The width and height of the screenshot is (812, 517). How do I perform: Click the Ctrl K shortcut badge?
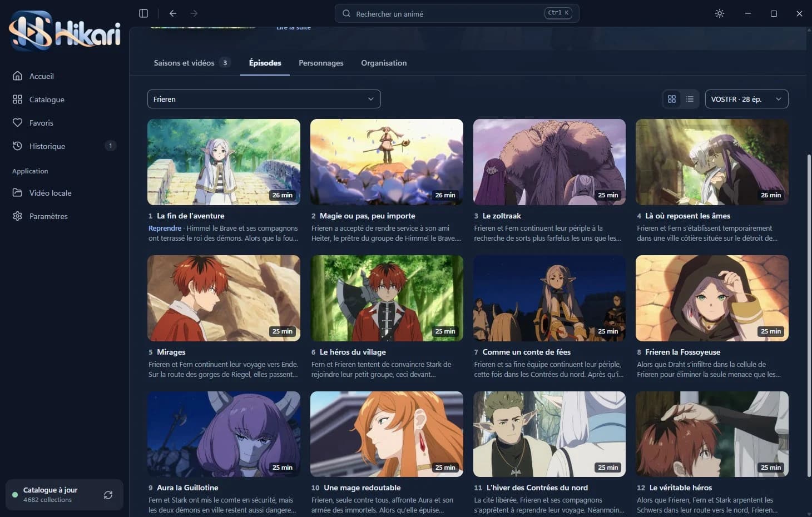click(558, 13)
